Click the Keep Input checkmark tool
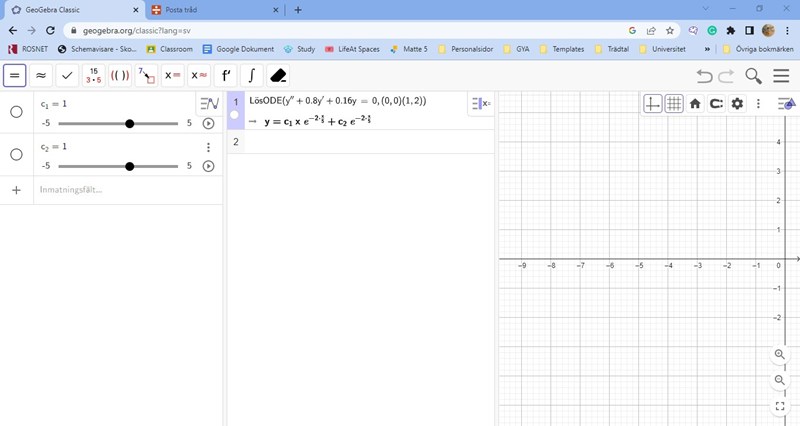 (x=67, y=76)
